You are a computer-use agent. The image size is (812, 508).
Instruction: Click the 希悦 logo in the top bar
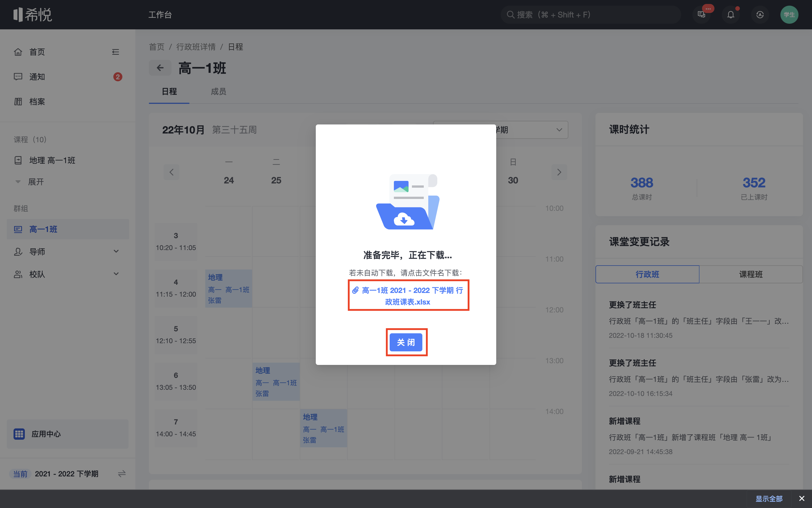(32, 14)
